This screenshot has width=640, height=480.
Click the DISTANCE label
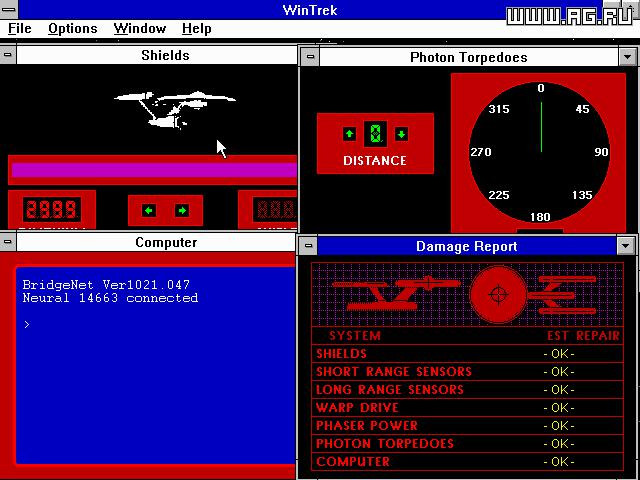pos(375,160)
